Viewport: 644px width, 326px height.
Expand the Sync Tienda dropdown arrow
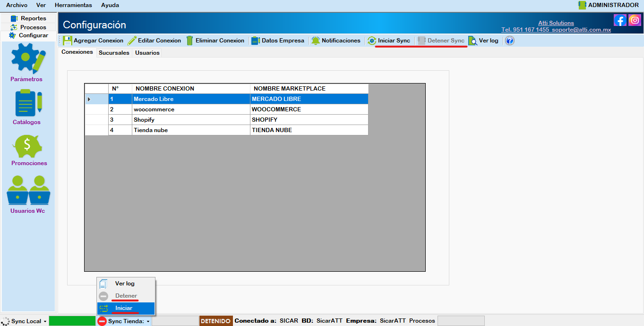tap(148, 321)
